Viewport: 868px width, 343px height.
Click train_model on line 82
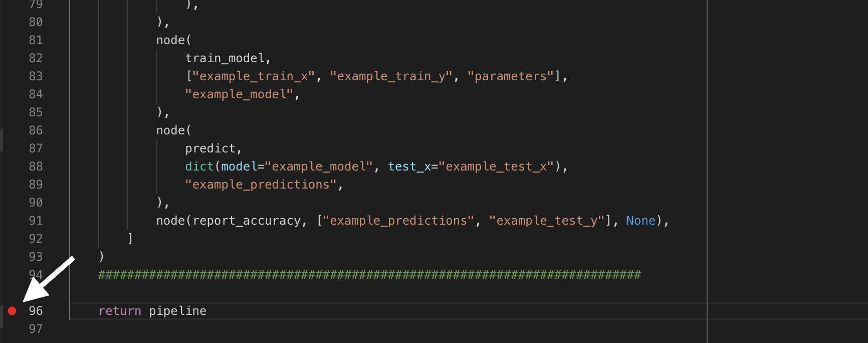pos(225,58)
